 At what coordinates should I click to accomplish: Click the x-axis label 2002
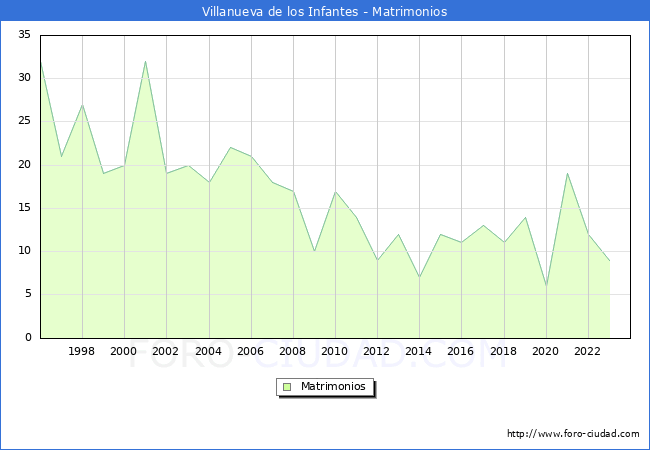coord(165,351)
